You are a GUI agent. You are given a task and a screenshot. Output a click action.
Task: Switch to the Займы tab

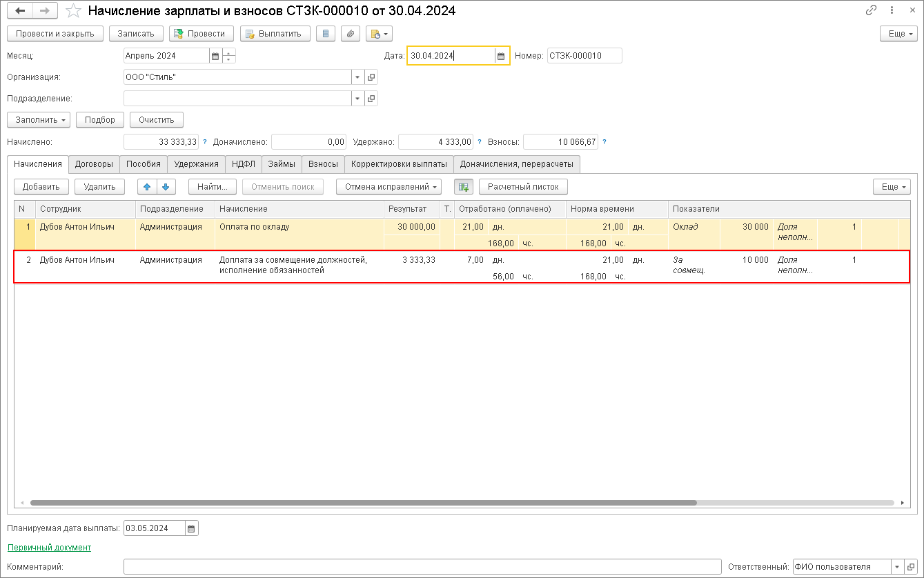(x=282, y=164)
